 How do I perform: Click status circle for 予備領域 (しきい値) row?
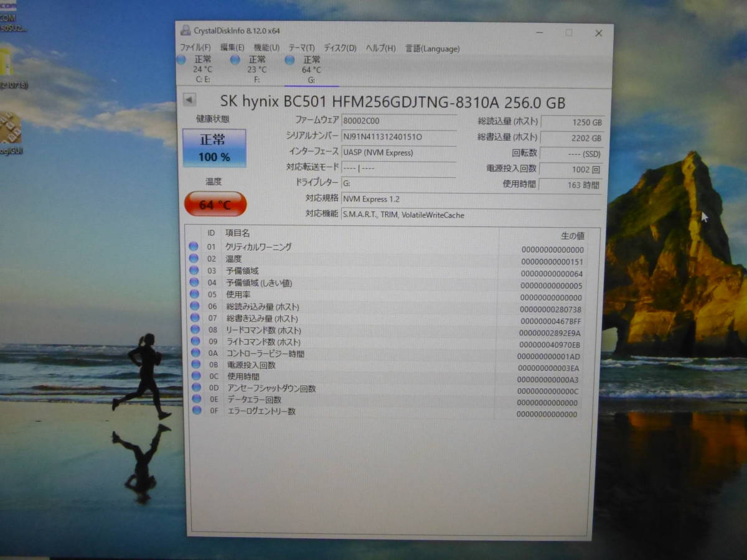tap(194, 282)
